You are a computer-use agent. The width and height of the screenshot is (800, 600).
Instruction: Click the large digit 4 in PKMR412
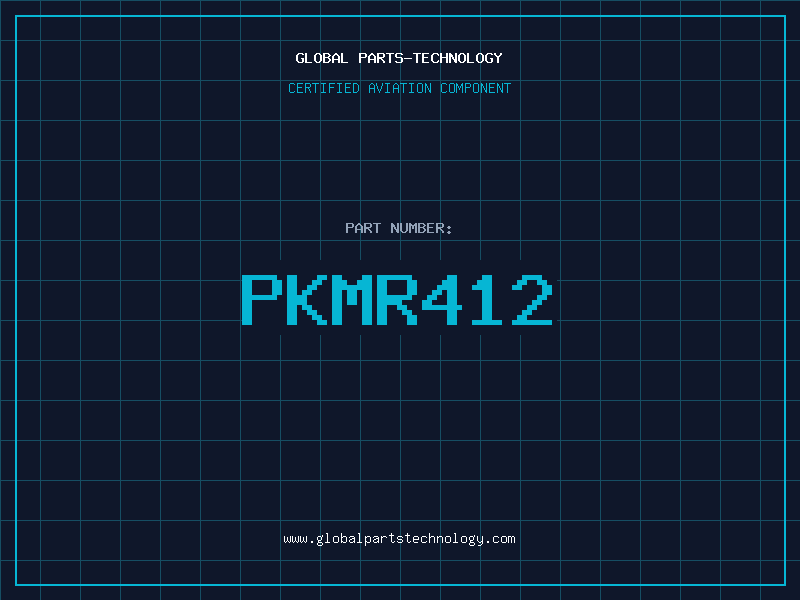click(442, 299)
